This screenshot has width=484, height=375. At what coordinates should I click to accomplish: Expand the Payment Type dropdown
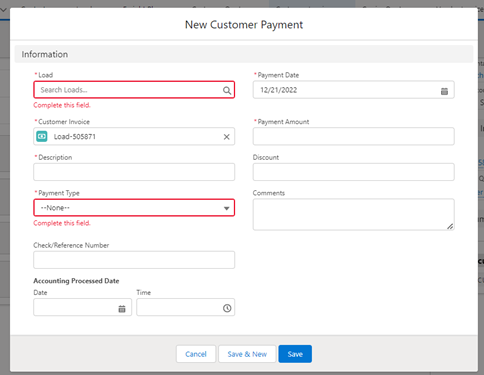click(134, 208)
